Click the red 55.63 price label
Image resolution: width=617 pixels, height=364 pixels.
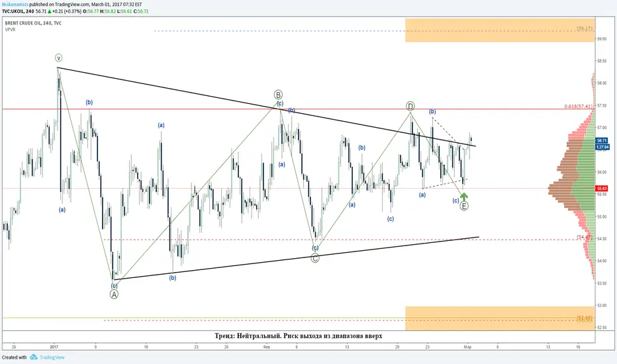pyautogui.click(x=602, y=189)
